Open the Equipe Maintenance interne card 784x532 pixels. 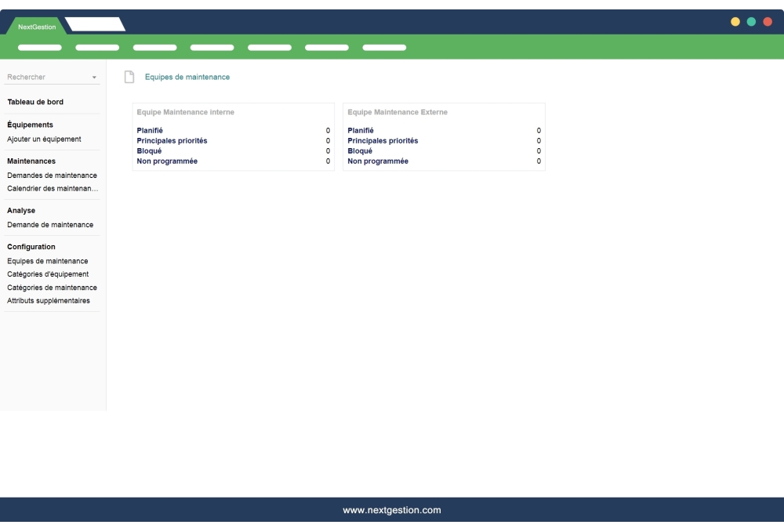pyautogui.click(x=185, y=112)
